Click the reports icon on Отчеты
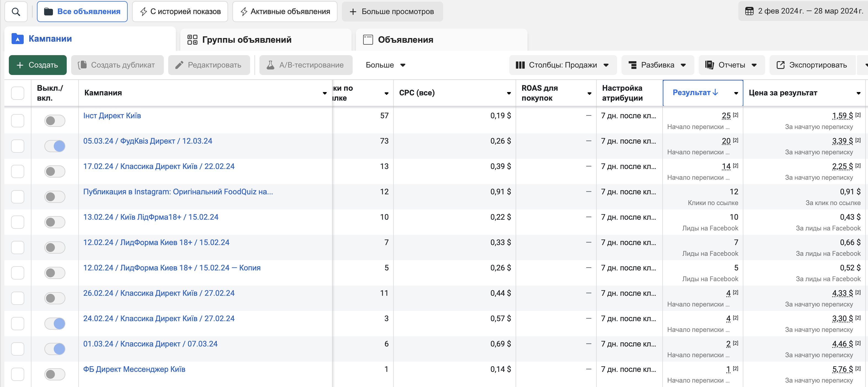 click(x=710, y=65)
